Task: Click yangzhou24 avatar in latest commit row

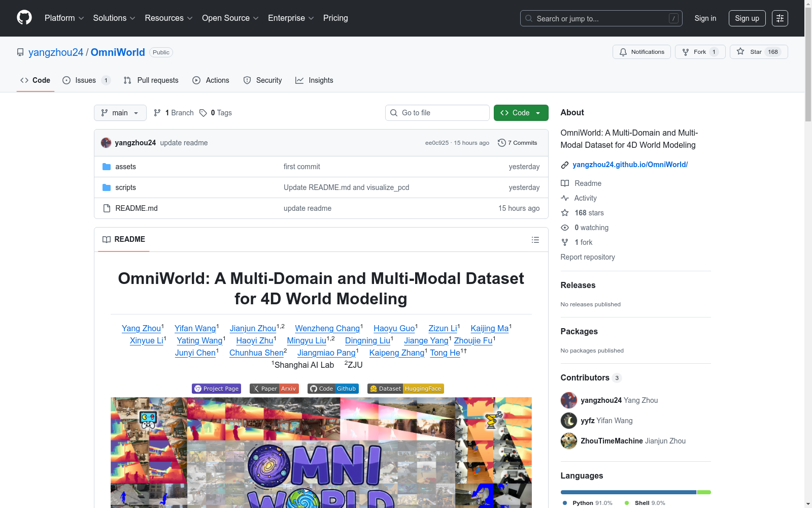Action: click(106, 143)
